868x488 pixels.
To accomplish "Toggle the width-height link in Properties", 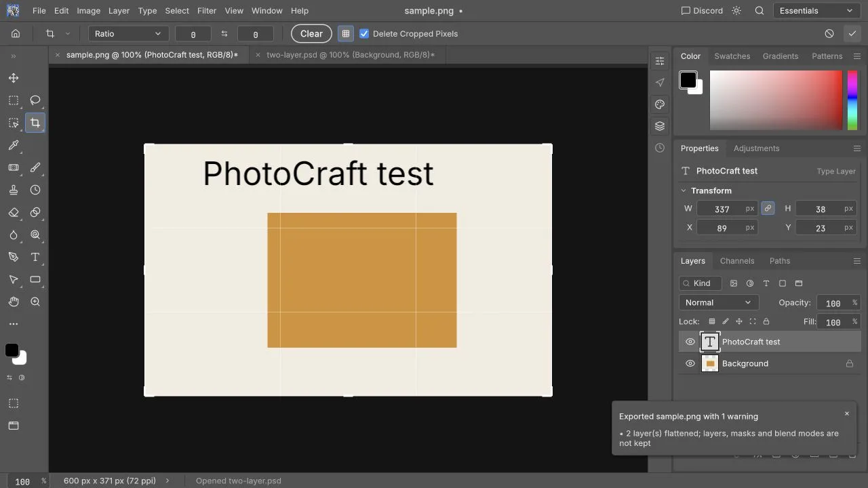I will [768, 208].
